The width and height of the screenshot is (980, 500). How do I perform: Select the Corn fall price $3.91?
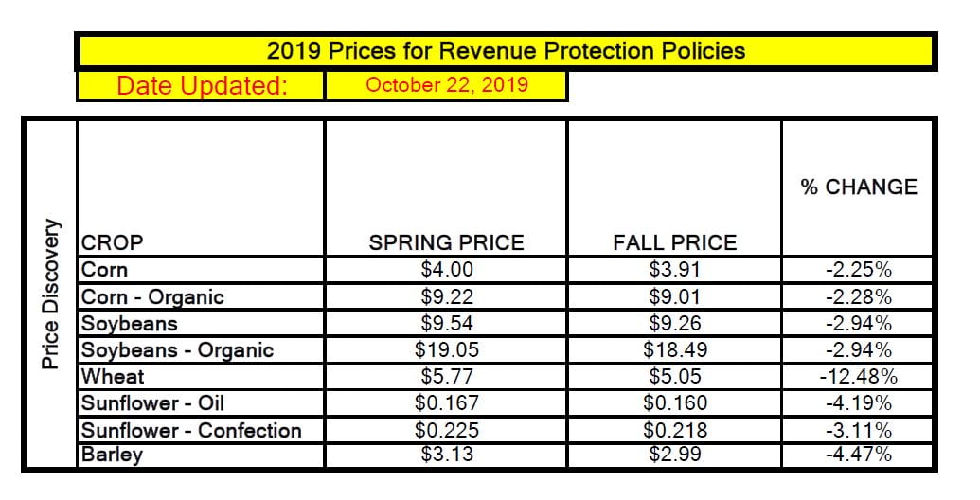click(674, 270)
